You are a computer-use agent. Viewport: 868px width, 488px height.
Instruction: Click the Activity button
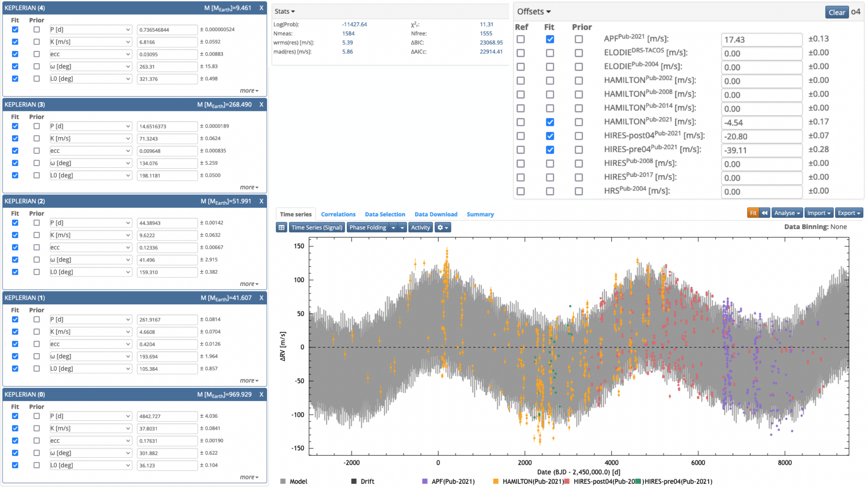421,228
